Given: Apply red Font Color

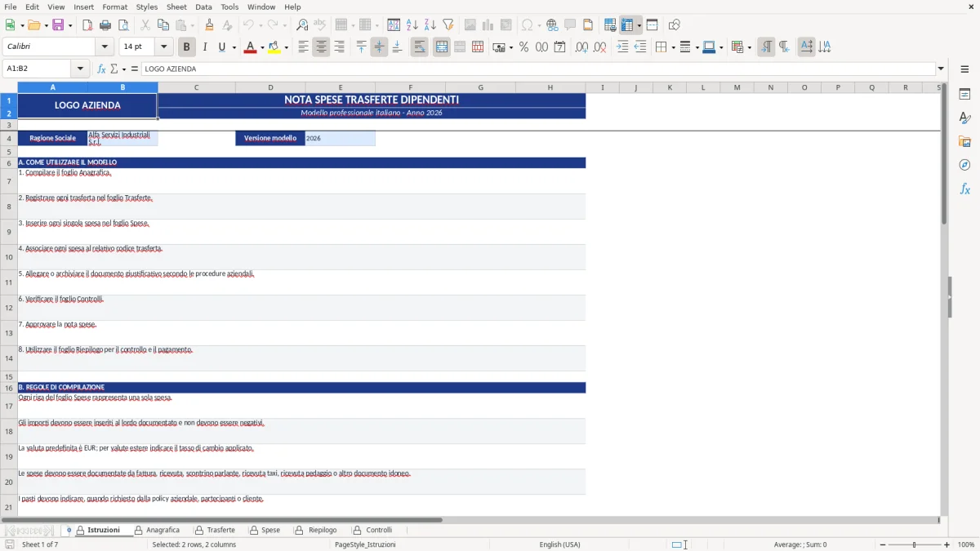Looking at the screenshot, I should [250, 47].
